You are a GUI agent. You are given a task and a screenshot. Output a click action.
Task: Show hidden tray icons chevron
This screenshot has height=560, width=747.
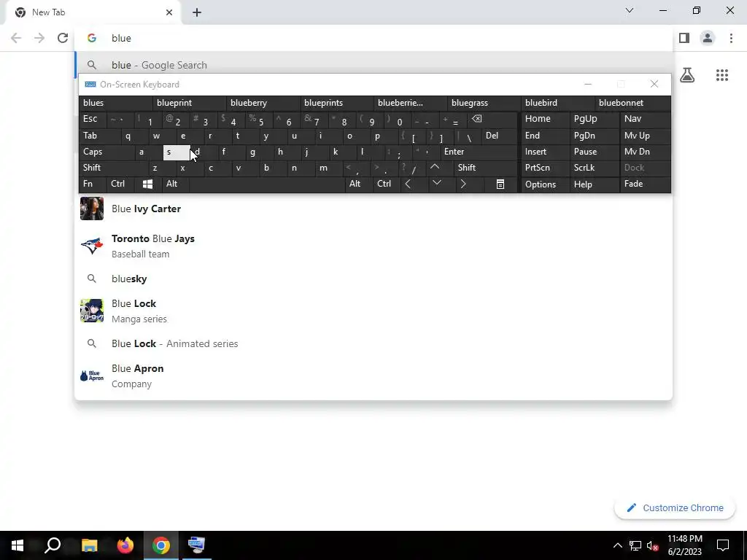[x=617, y=545]
